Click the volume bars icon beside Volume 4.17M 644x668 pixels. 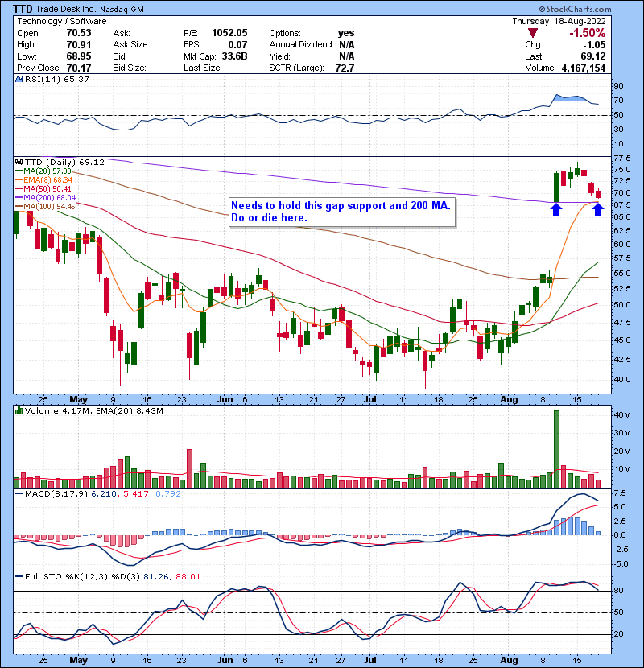tap(19, 410)
